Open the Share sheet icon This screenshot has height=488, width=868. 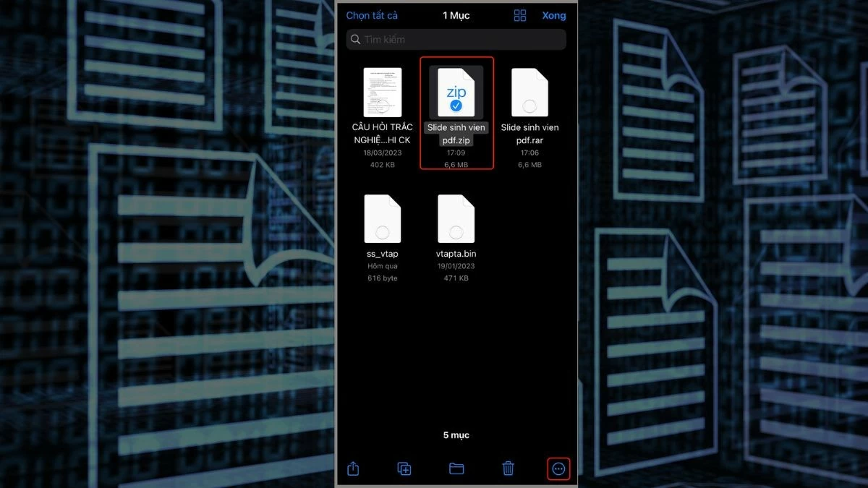click(352, 468)
